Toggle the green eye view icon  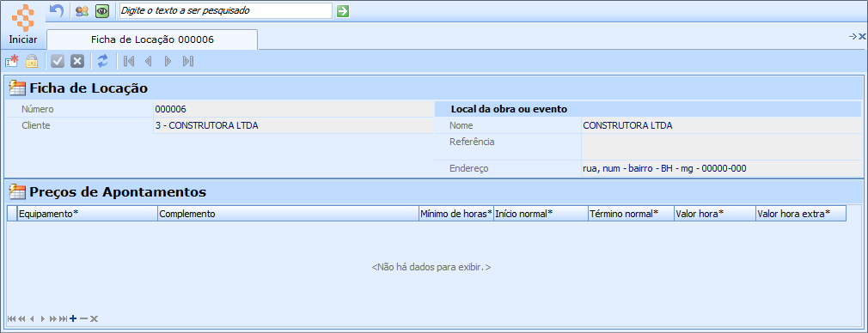pos(101,10)
